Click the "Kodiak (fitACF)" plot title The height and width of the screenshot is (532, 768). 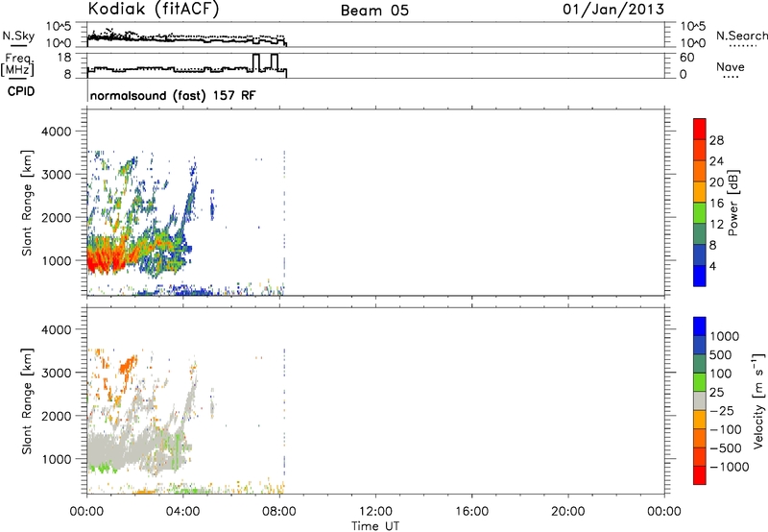(x=154, y=9)
